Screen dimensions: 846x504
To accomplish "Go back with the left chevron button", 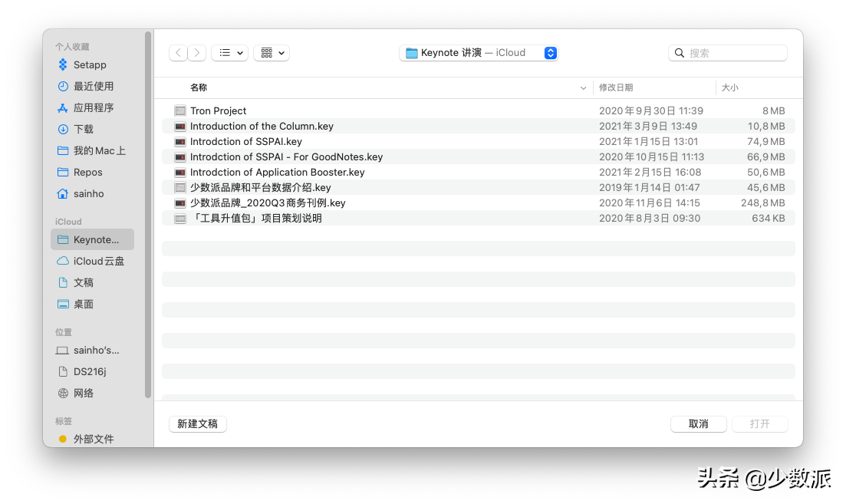I will 178,53.
